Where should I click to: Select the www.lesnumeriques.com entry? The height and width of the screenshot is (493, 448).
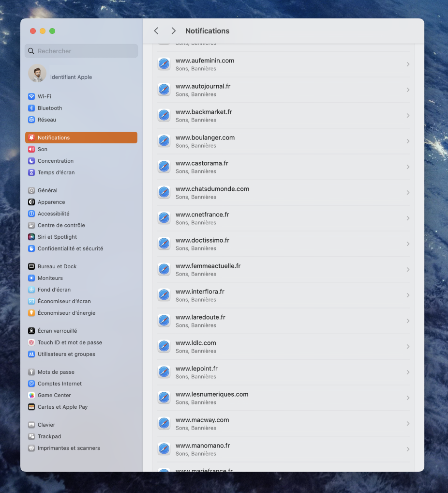(284, 398)
